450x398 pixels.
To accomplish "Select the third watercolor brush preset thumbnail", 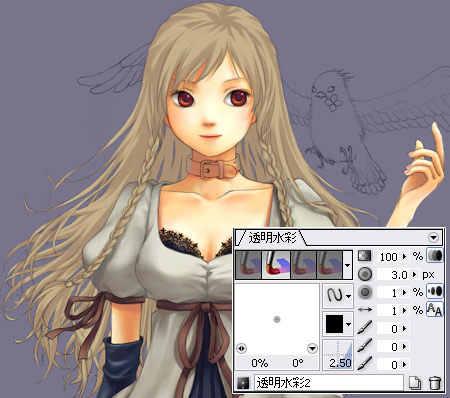I will tap(303, 265).
